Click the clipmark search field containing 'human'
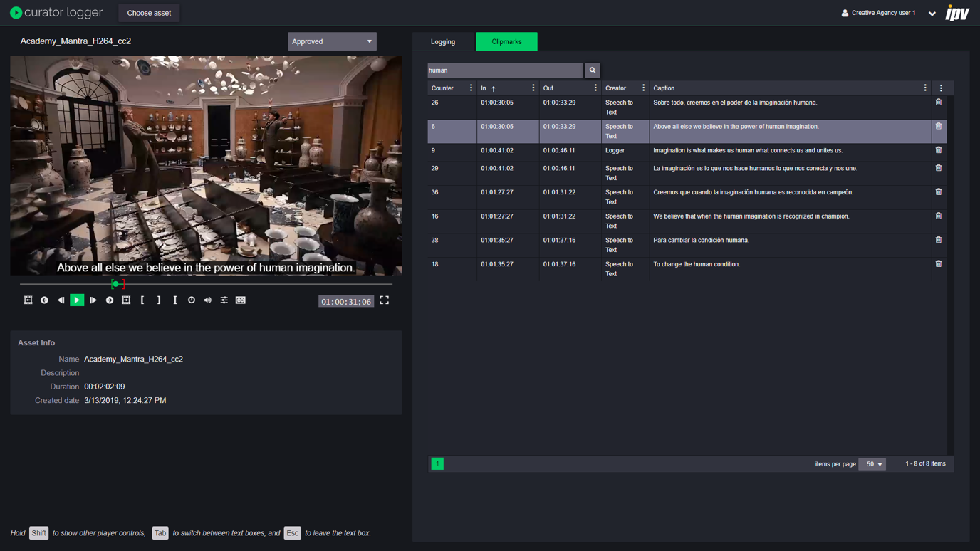 click(x=505, y=70)
